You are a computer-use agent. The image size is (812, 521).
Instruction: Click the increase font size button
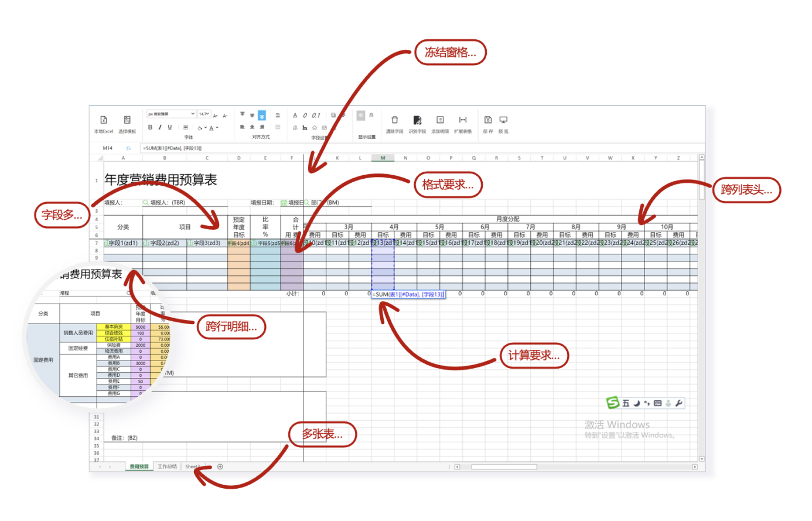pos(216,115)
